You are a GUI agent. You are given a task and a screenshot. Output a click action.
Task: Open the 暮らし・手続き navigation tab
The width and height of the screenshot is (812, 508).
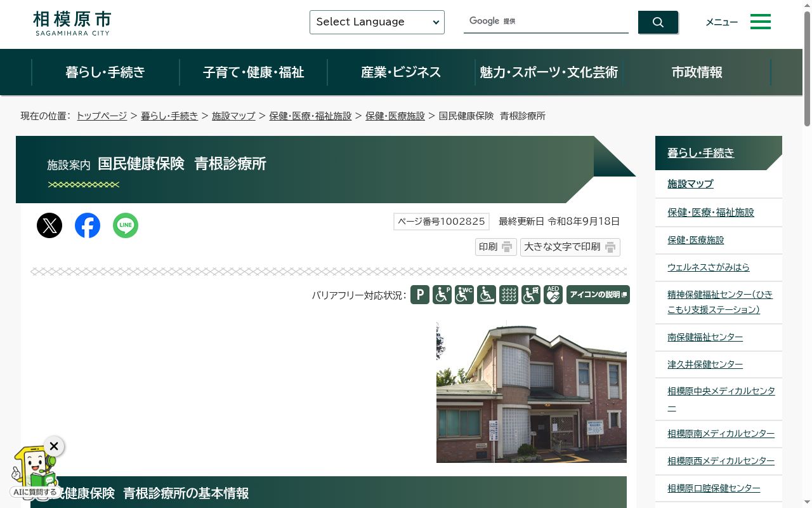click(x=105, y=72)
